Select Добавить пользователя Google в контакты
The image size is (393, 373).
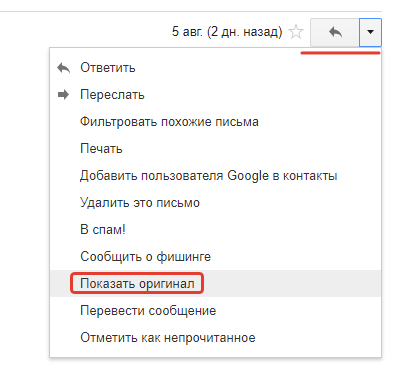coord(215,176)
